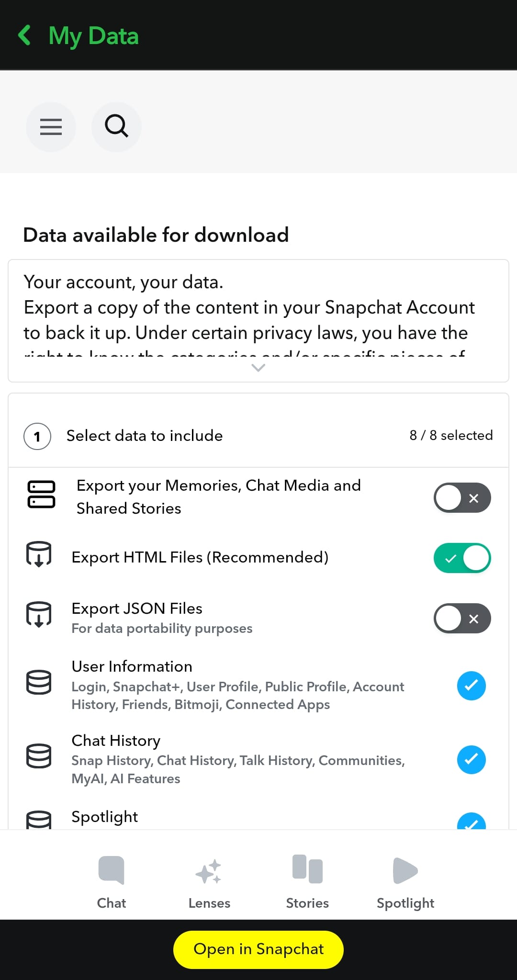Screen dimensions: 517x980
Task: Open the hamburger menu
Action: (51, 126)
